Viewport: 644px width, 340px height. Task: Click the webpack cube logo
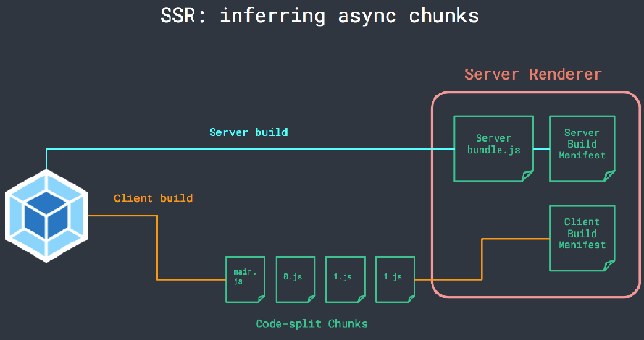46,215
